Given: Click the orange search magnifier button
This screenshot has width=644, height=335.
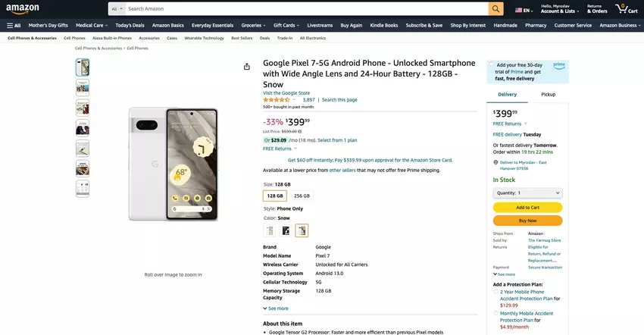Looking at the screenshot, I should [496, 9].
